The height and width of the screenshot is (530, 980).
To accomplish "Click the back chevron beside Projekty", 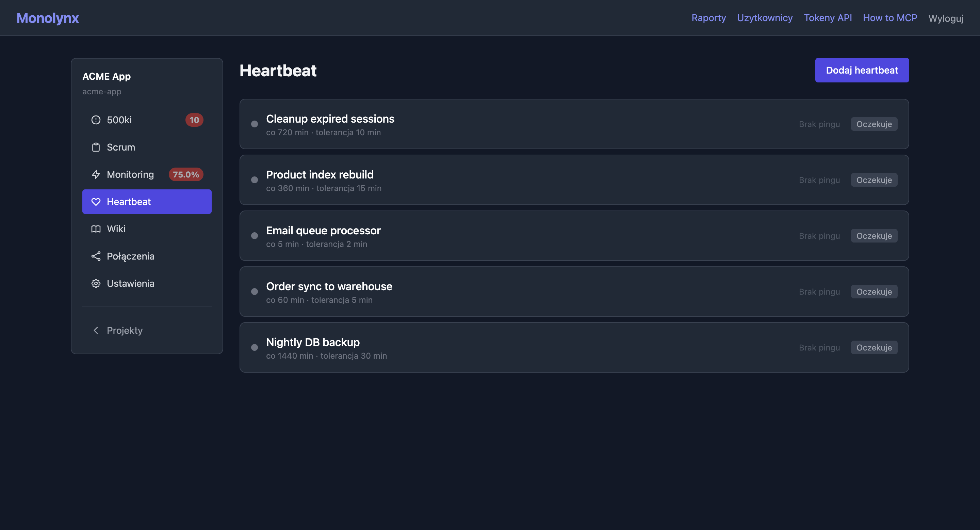I will tap(96, 330).
